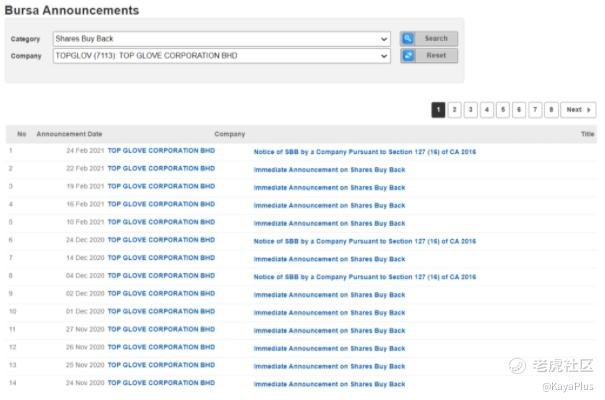
Task: Click the date text 04 Dec 2020
Action: click(85, 275)
